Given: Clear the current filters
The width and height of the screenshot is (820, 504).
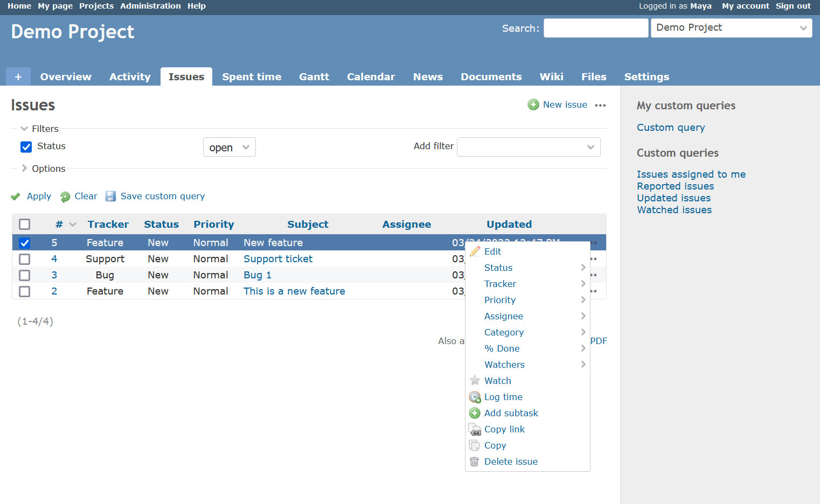Looking at the screenshot, I should [85, 196].
